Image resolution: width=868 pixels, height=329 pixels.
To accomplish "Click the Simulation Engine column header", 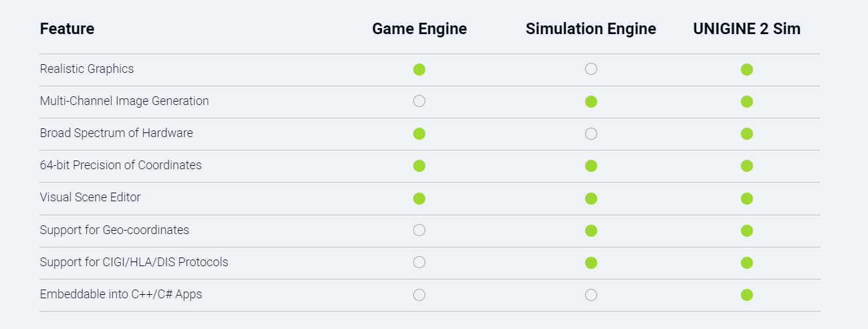I will pyautogui.click(x=591, y=29).
